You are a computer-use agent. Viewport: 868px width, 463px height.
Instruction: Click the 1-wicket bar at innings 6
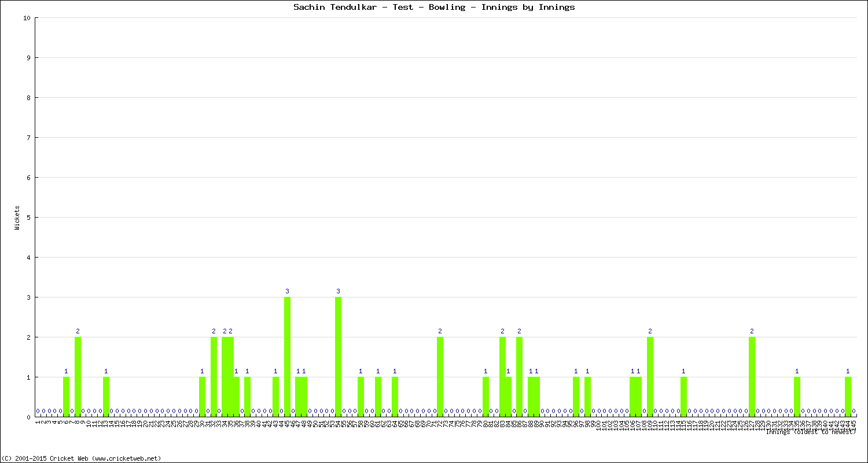[x=66, y=397]
